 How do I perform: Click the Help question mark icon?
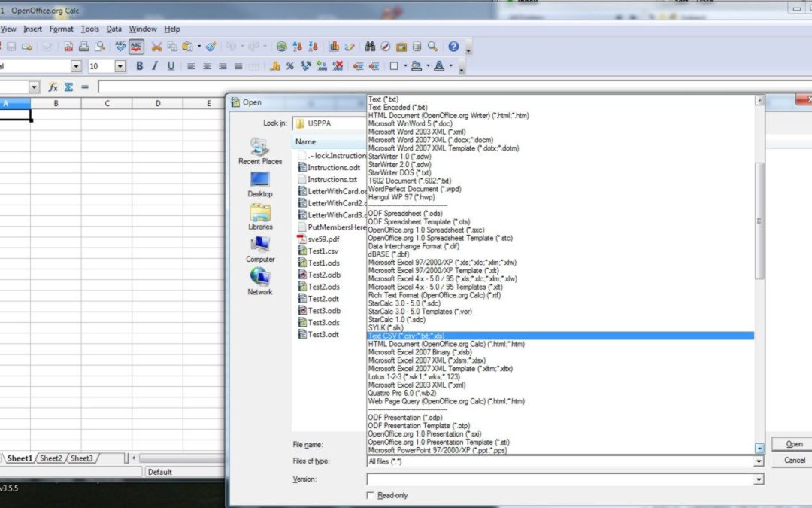click(453, 47)
